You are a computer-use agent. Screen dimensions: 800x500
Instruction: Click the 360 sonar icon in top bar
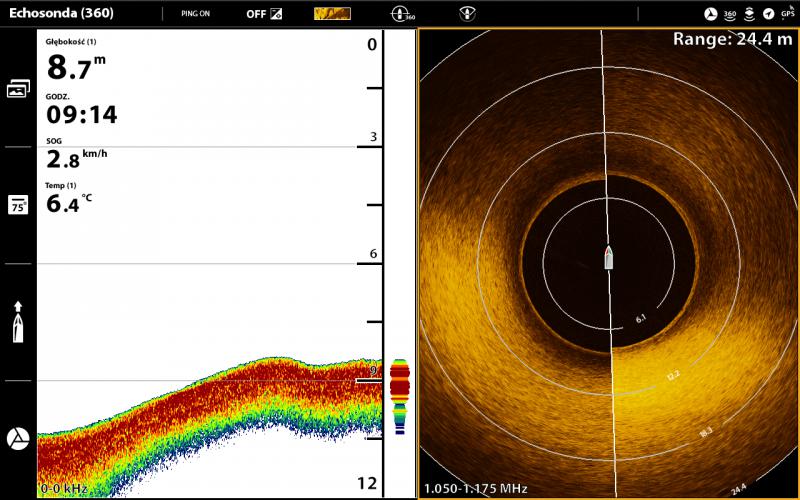(x=403, y=14)
